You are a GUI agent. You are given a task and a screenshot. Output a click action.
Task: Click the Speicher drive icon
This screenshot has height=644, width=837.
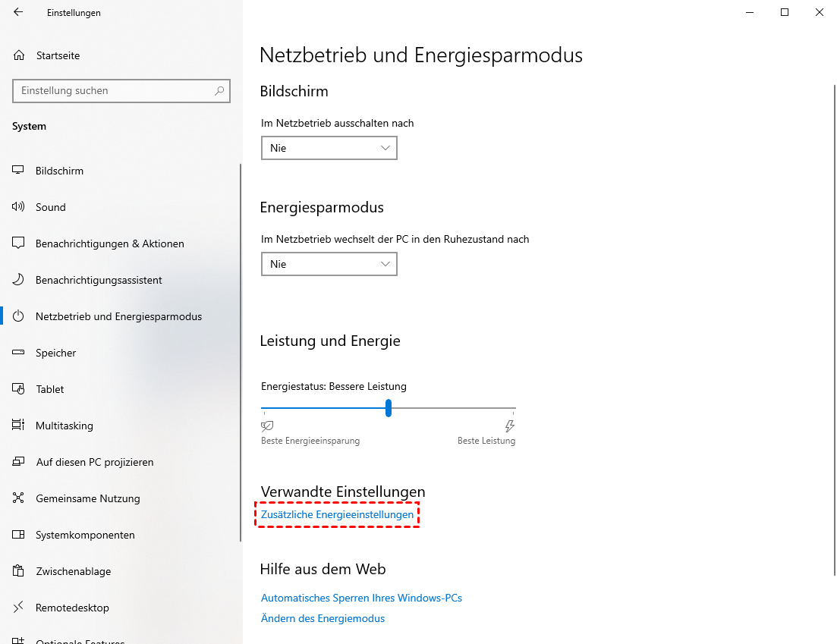coord(19,353)
